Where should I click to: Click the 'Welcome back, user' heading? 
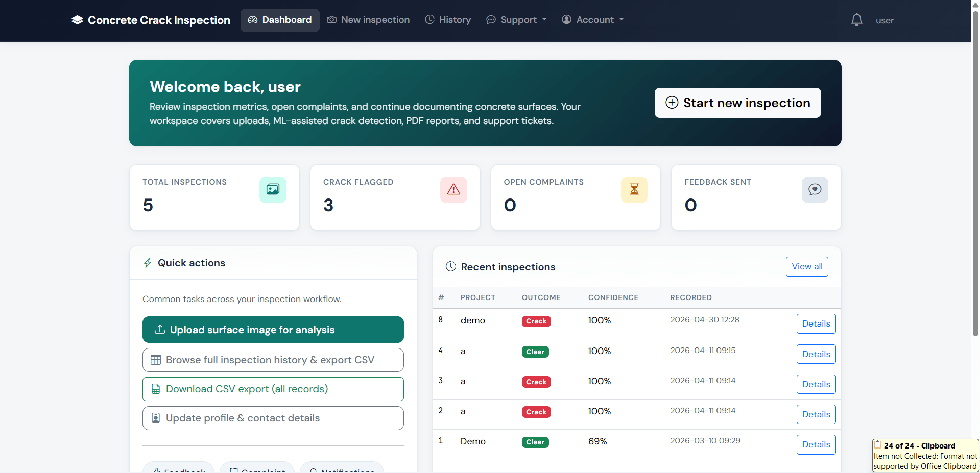coord(225,87)
